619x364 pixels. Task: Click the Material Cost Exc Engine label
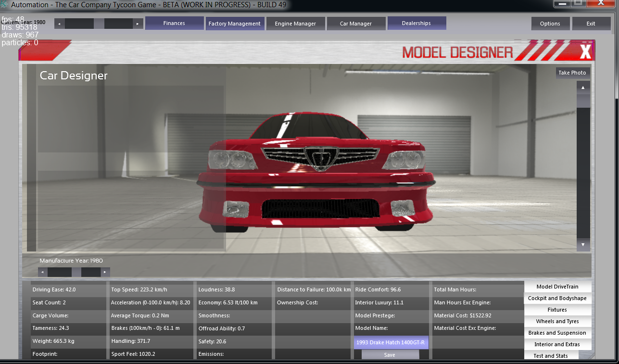pyautogui.click(x=465, y=329)
